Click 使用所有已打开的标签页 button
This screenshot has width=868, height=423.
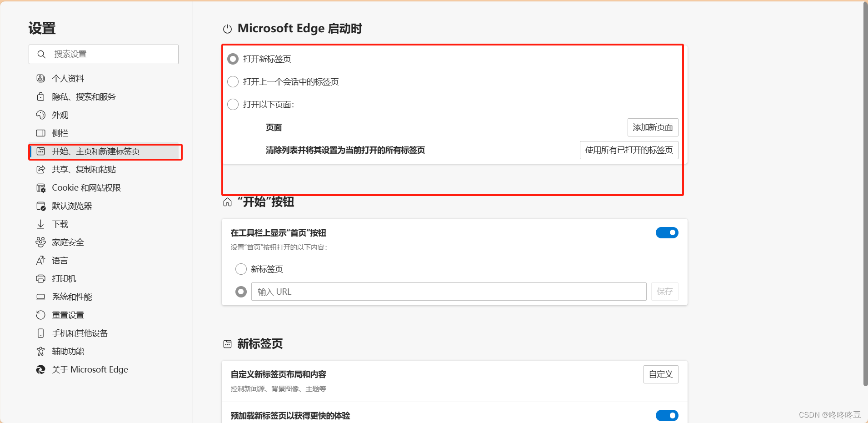[x=629, y=150]
